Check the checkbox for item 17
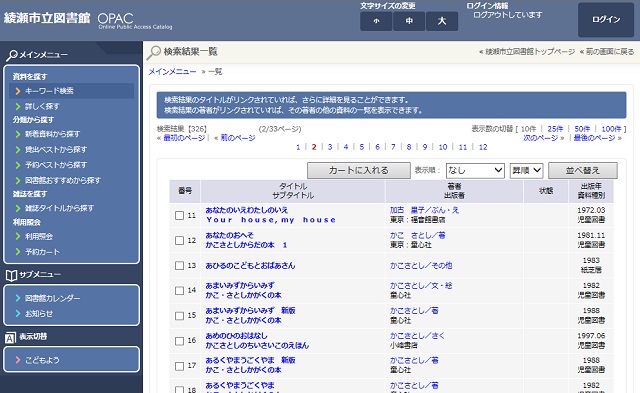 [x=179, y=366]
